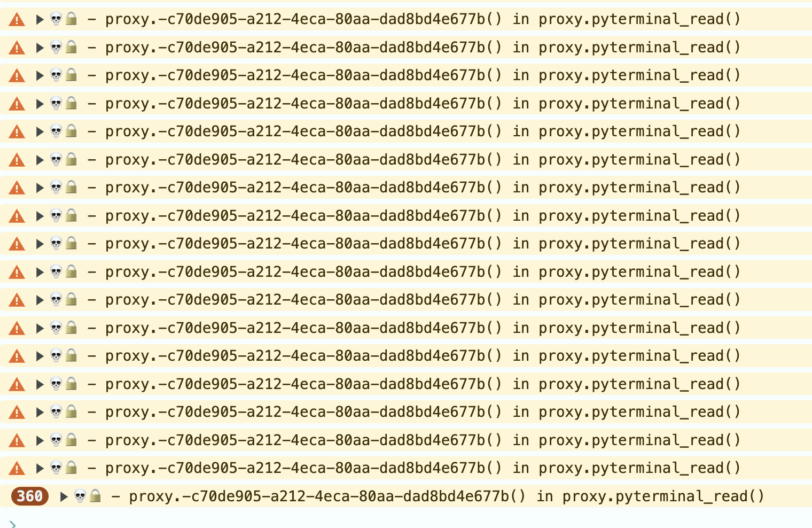
Task: Click the lock emoji in the 360-badge row
Action: coord(95,496)
